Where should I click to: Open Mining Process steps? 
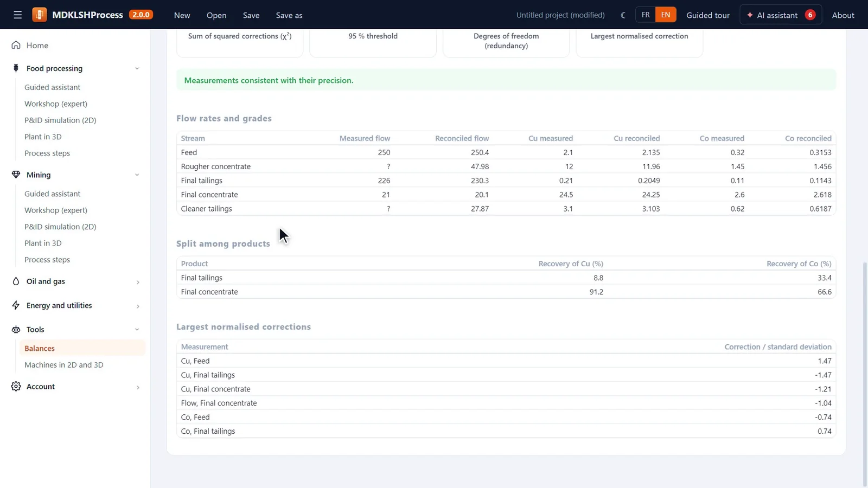point(47,260)
